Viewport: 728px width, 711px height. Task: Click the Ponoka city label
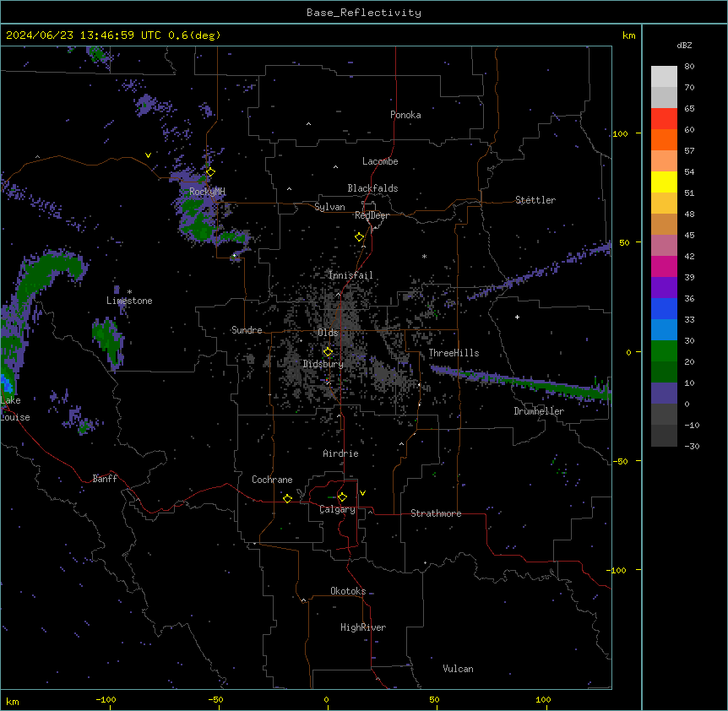(405, 115)
